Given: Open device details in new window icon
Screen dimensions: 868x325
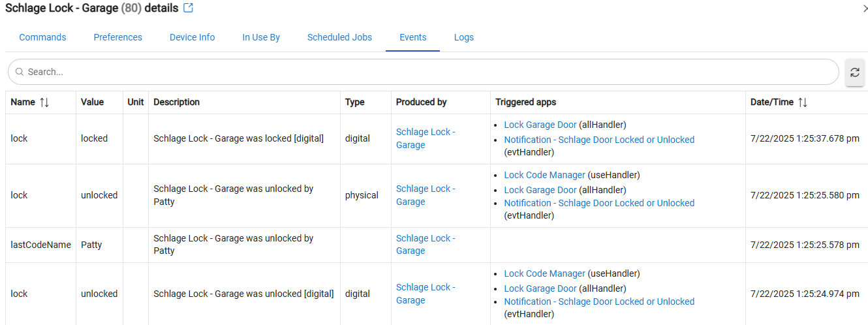Looking at the screenshot, I should [x=188, y=8].
